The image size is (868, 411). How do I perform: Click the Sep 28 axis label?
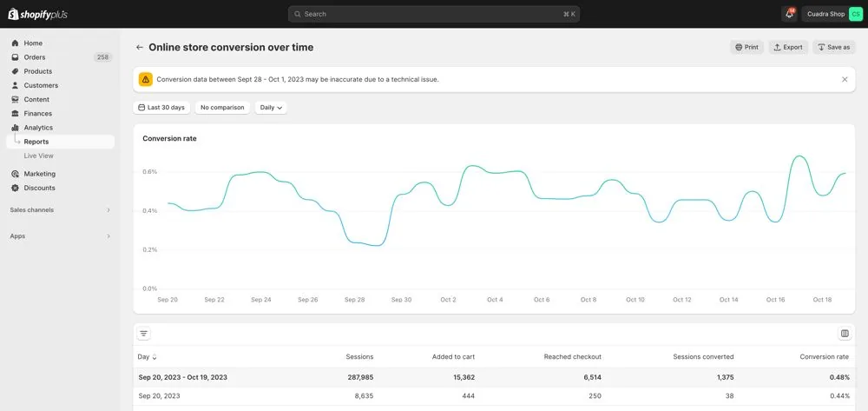click(354, 300)
